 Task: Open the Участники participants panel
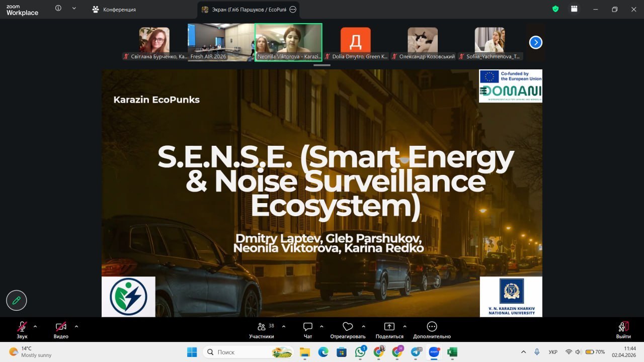(x=262, y=327)
